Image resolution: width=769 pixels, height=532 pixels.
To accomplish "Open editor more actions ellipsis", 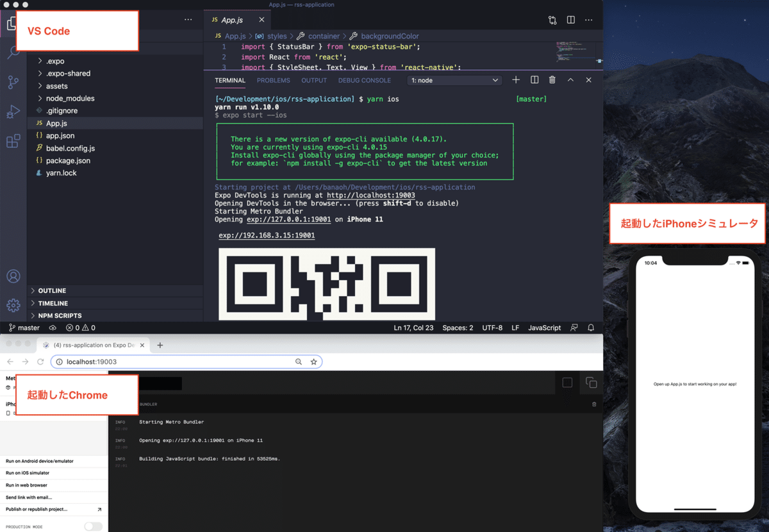I will (589, 20).
